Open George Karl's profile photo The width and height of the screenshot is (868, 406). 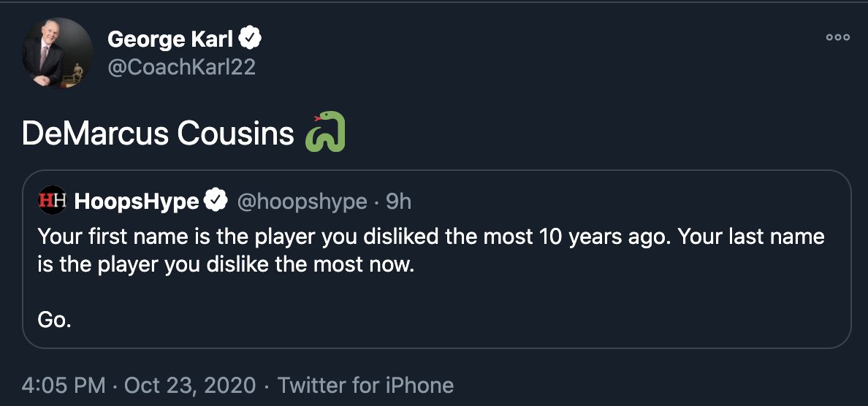tap(57, 53)
